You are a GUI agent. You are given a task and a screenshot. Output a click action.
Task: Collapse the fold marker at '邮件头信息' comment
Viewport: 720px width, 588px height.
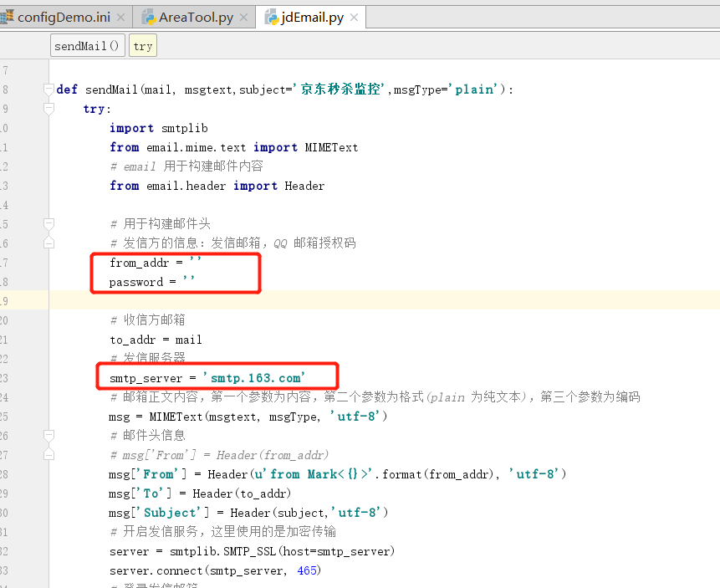pos(49,435)
